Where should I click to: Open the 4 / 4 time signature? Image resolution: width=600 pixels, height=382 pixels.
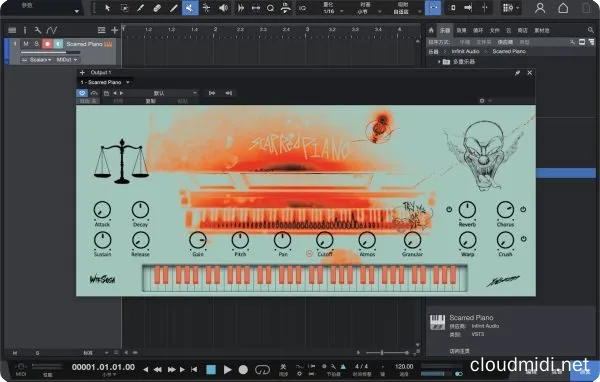tap(361, 366)
